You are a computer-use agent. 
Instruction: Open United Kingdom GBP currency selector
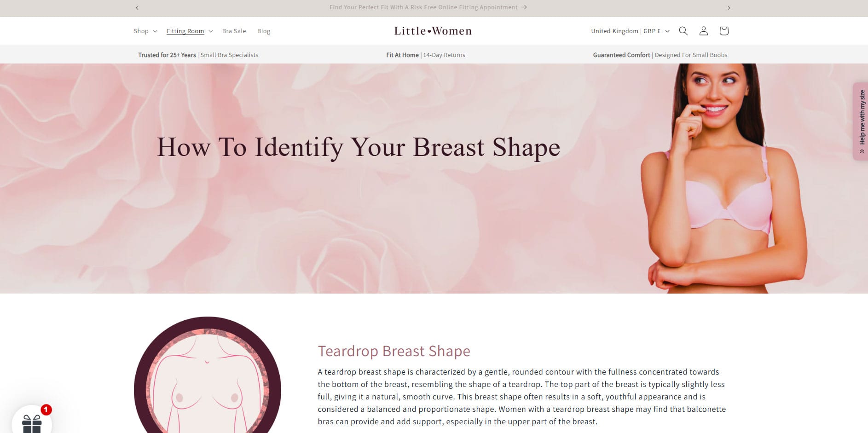pyautogui.click(x=630, y=31)
